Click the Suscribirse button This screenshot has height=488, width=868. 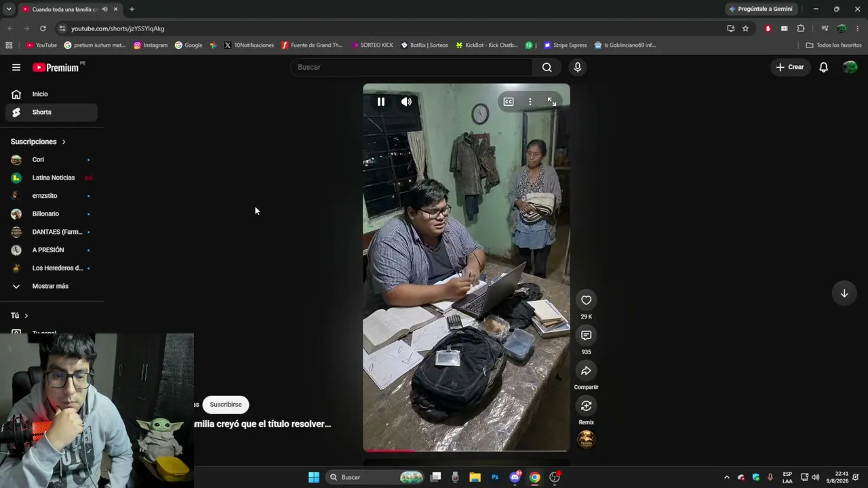[226, 405]
